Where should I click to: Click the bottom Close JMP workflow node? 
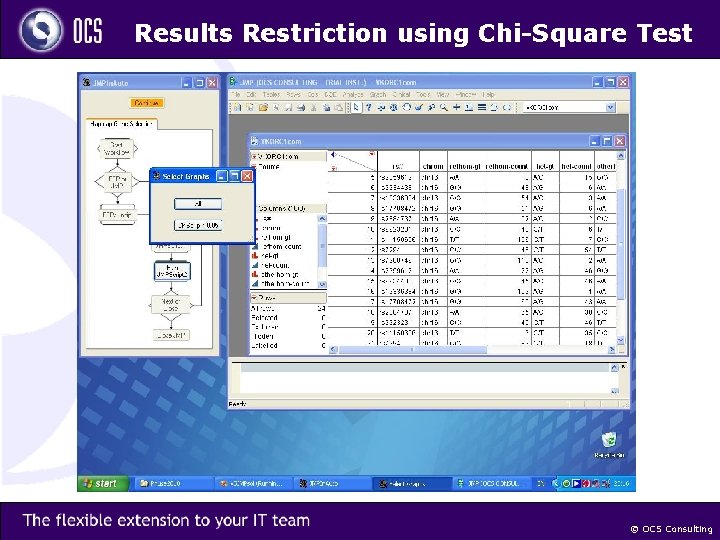(171, 335)
